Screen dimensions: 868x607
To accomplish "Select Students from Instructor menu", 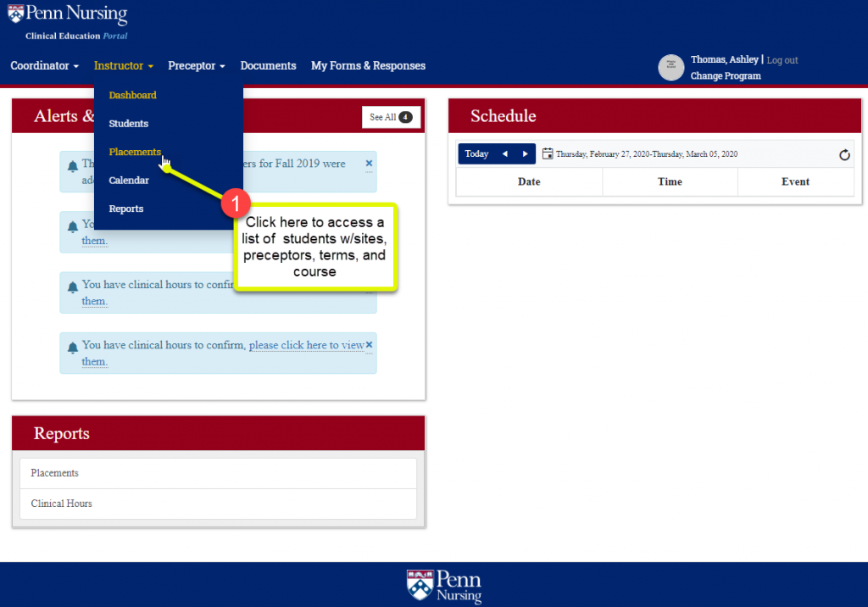I will (128, 124).
